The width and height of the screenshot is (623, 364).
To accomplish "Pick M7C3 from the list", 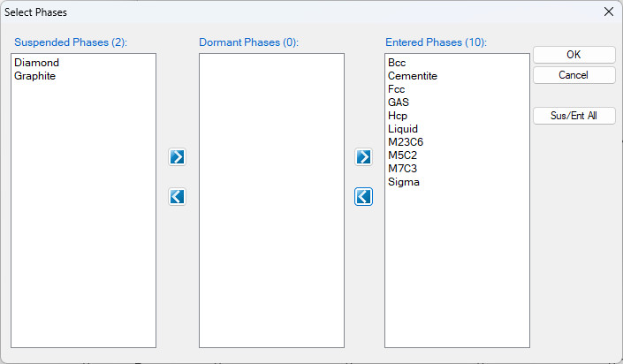I will click(x=403, y=169).
